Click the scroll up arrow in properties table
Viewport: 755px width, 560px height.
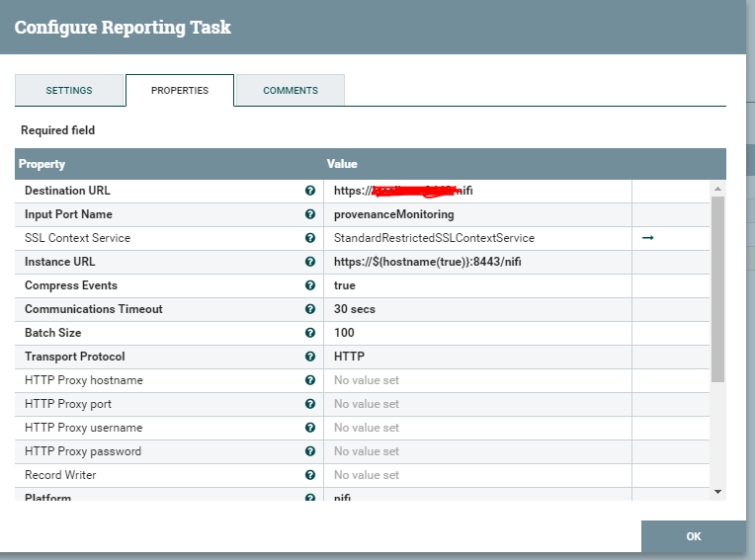click(x=718, y=188)
